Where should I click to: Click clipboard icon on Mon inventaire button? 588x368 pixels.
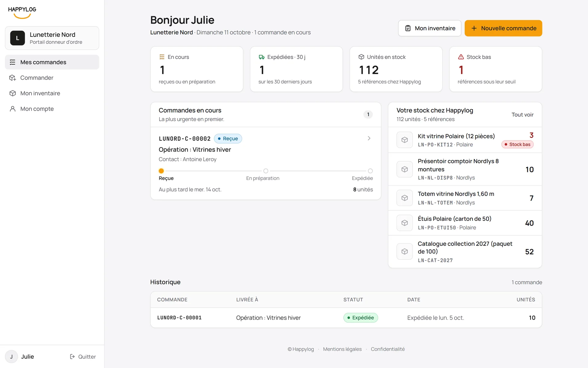tap(408, 28)
